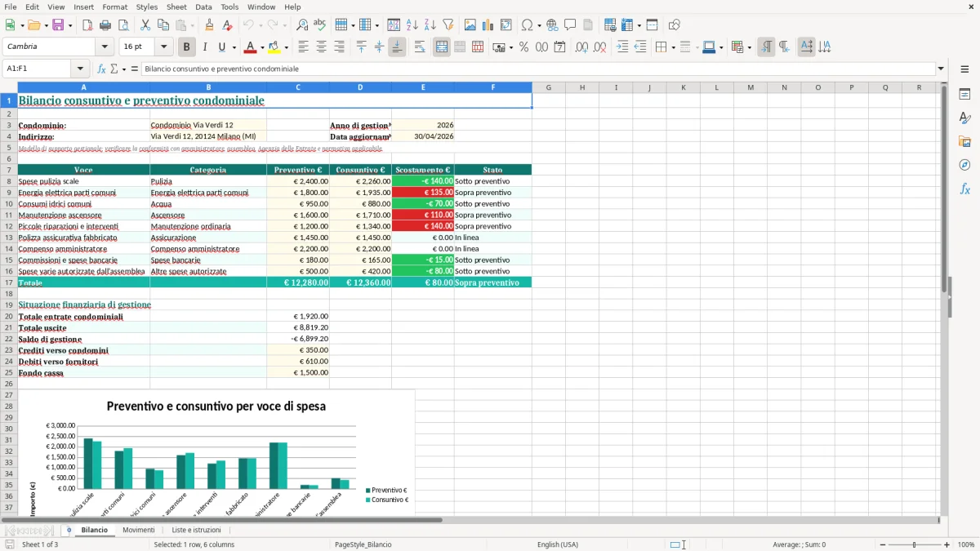
Task: Click the column C header
Action: [x=298, y=87]
